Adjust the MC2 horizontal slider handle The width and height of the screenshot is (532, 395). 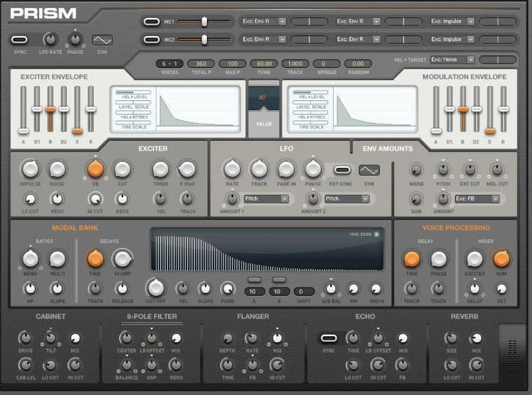click(204, 40)
